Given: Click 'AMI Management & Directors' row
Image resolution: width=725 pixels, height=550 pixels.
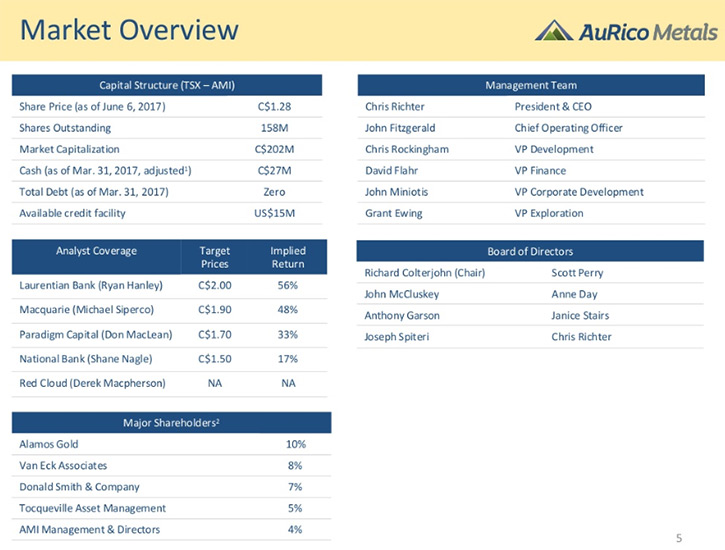Looking at the screenshot, I should click(171, 530).
